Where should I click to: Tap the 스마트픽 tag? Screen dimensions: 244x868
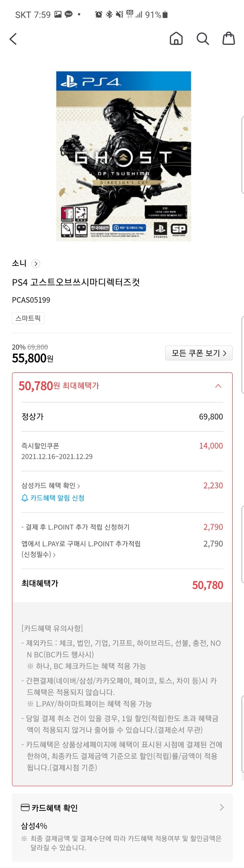pos(28,318)
